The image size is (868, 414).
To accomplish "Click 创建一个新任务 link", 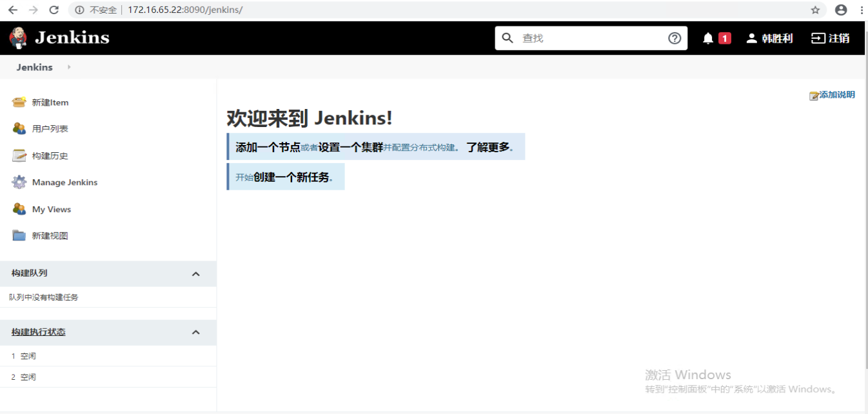I will click(x=291, y=177).
